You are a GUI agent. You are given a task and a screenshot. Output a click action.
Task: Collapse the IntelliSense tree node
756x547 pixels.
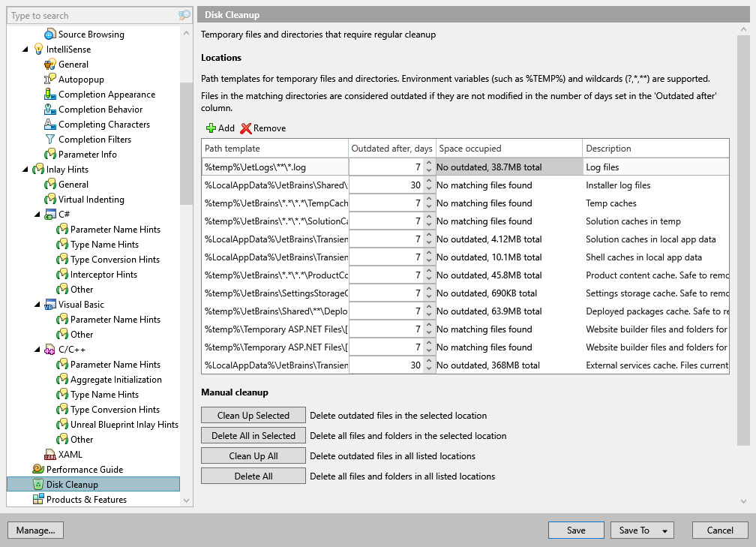coord(26,50)
